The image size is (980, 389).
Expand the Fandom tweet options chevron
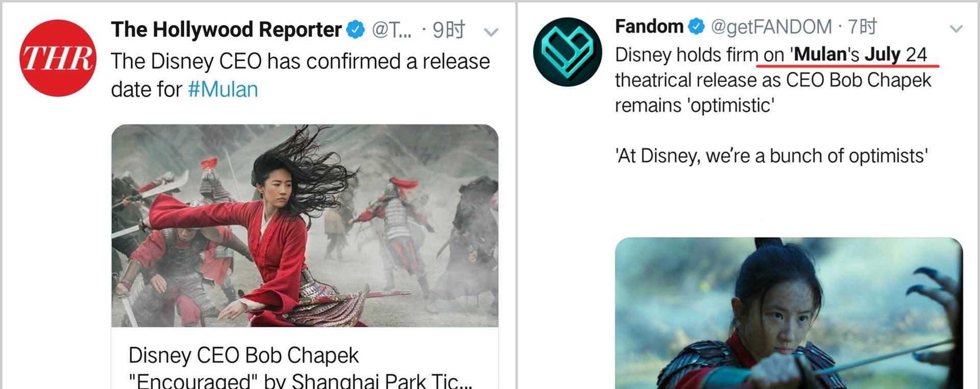coord(955,29)
